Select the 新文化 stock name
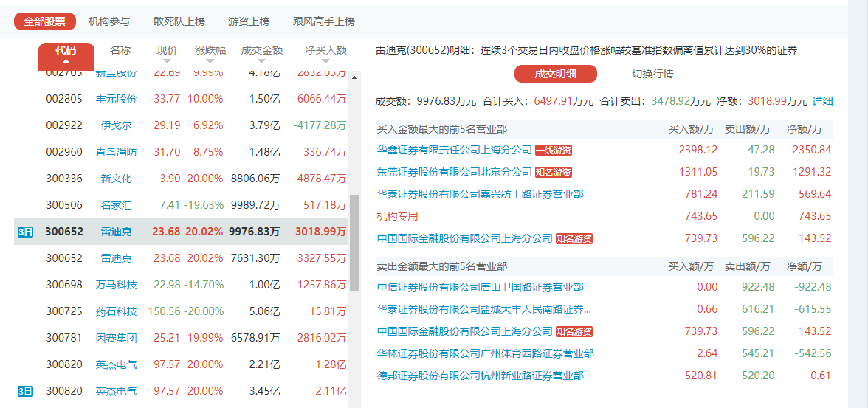Viewport: 868px width, 408px height. point(117,179)
